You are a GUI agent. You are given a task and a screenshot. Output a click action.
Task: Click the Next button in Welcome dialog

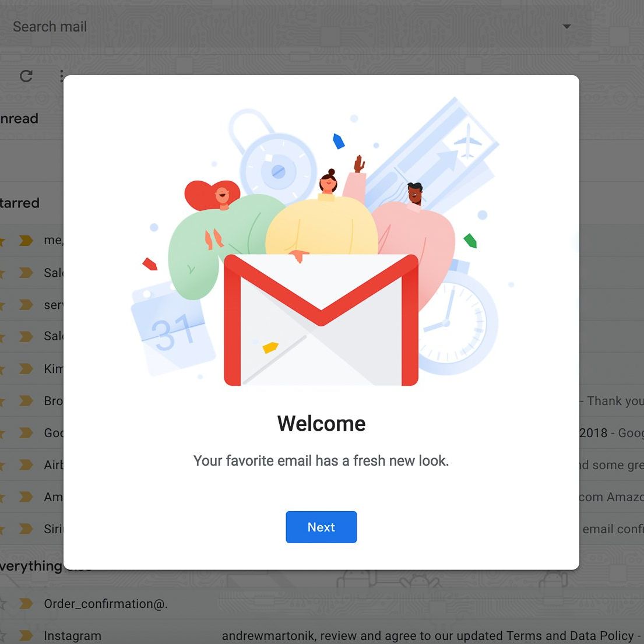pyautogui.click(x=321, y=526)
